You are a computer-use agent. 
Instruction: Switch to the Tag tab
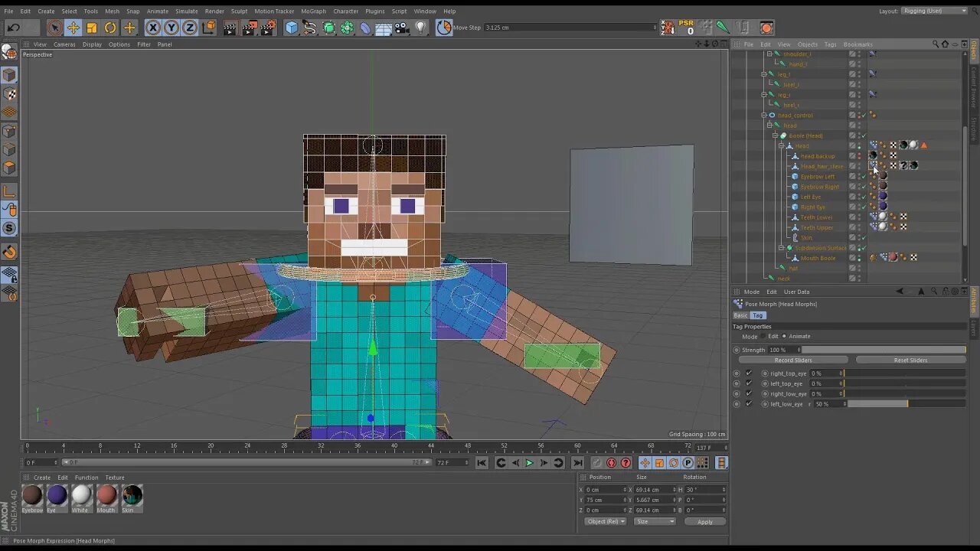(757, 315)
